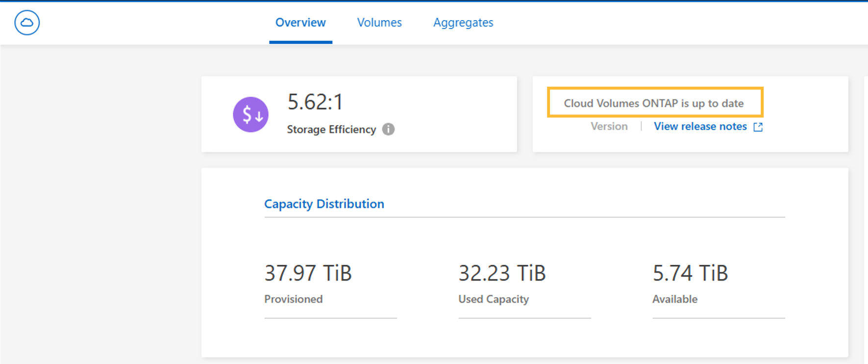868x364 pixels.
Task: Click the purple dollar savings icon
Action: pyautogui.click(x=250, y=114)
